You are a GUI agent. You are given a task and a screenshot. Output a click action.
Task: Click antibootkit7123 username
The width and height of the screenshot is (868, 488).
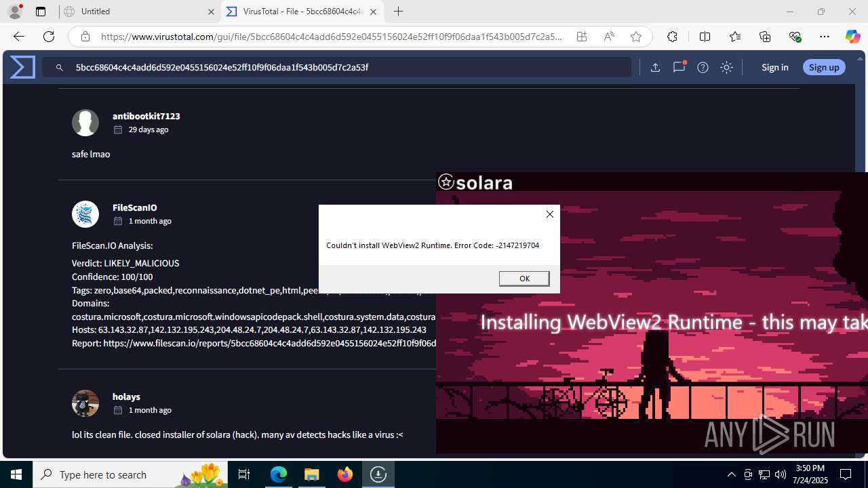(x=146, y=116)
